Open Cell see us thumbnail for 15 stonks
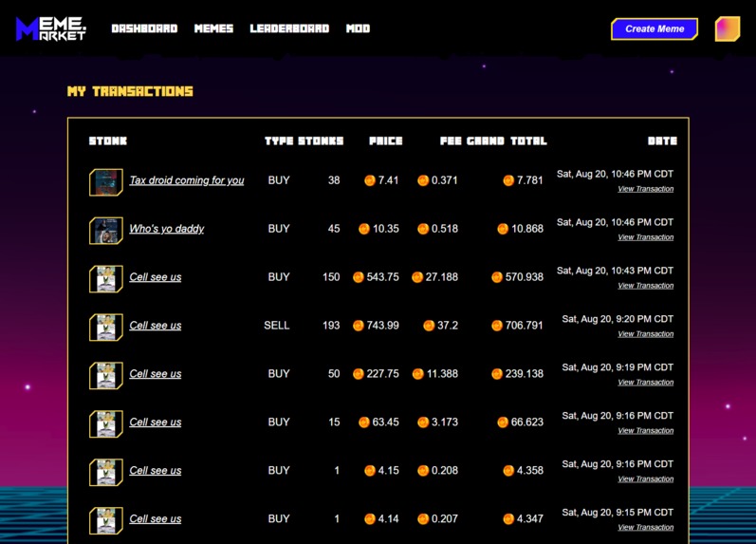The image size is (756, 544). (x=106, y=423)
